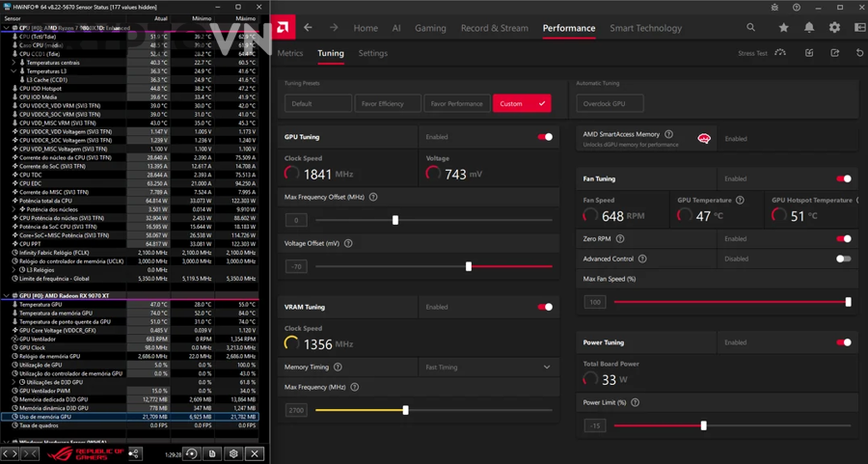Select Favor Efficiency preset
The height and width of the screenshot is (464, 868).
[x=388, y=103]
